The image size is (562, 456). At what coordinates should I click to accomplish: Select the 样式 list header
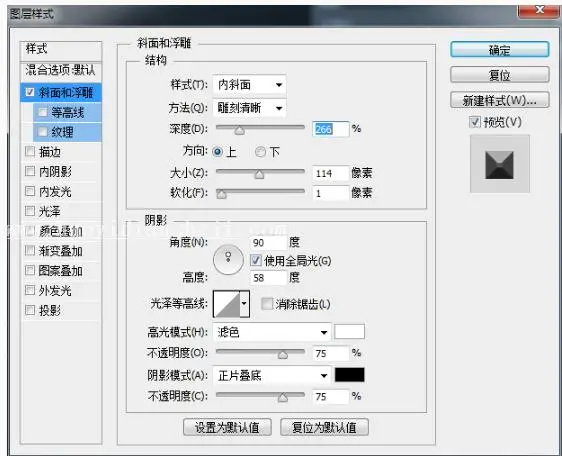[61, 50]
